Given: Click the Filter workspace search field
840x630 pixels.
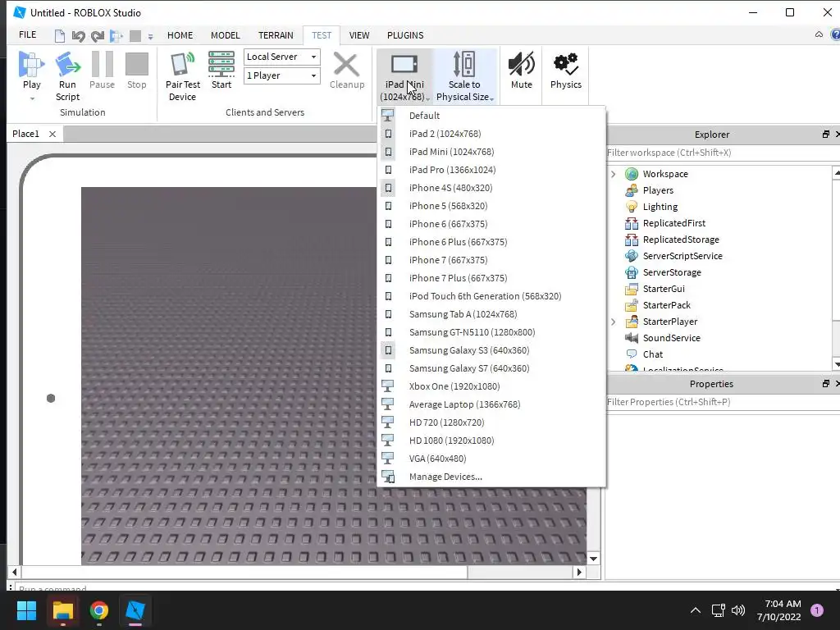Looking at the screenshot, I should pos(722,153).
